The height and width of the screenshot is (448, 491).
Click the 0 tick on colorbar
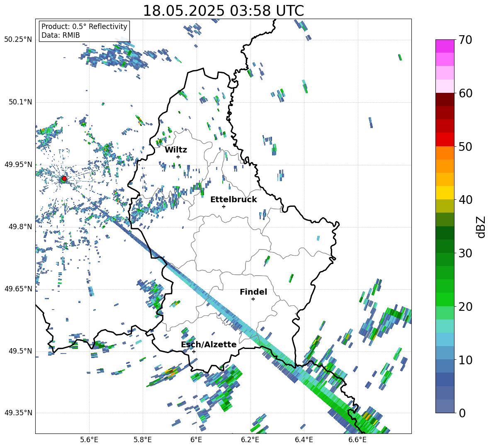coord(462,413)
